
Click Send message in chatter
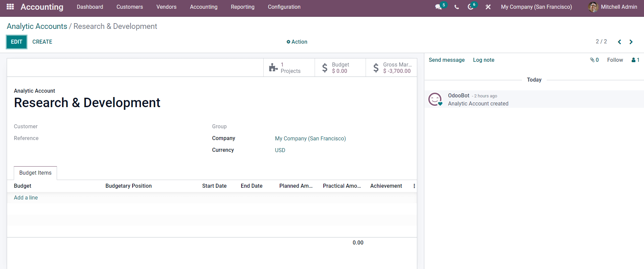(x=446, y=60)
